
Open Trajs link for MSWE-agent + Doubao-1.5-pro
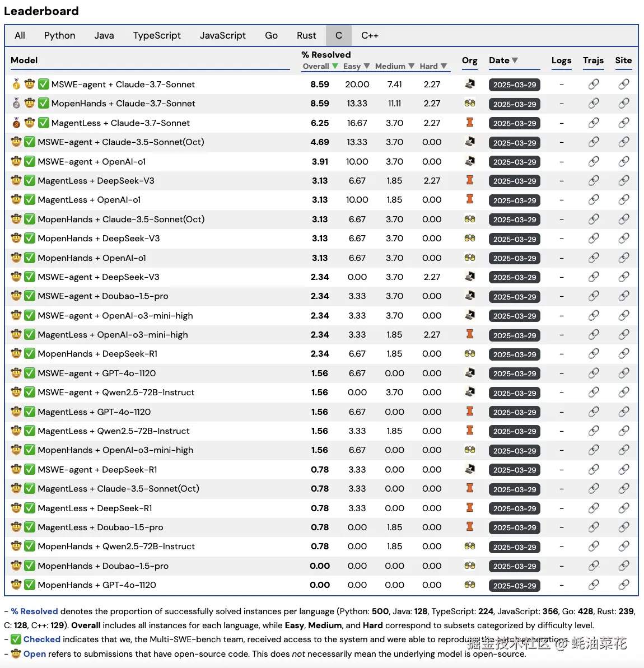(x=594, y=296)
